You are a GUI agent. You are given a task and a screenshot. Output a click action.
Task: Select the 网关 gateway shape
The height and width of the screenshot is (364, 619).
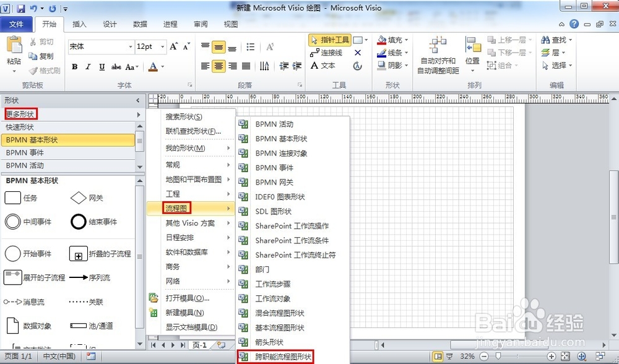(x=87, y=198)
